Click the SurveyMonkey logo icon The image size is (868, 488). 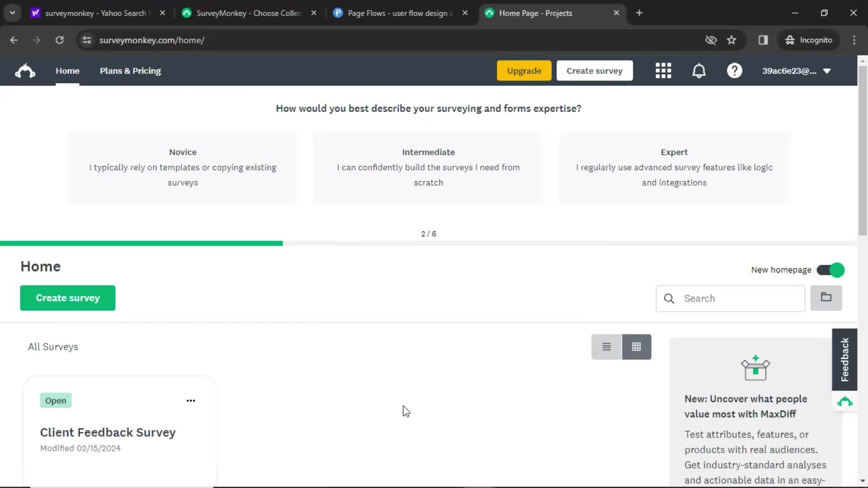pos(25,70)
